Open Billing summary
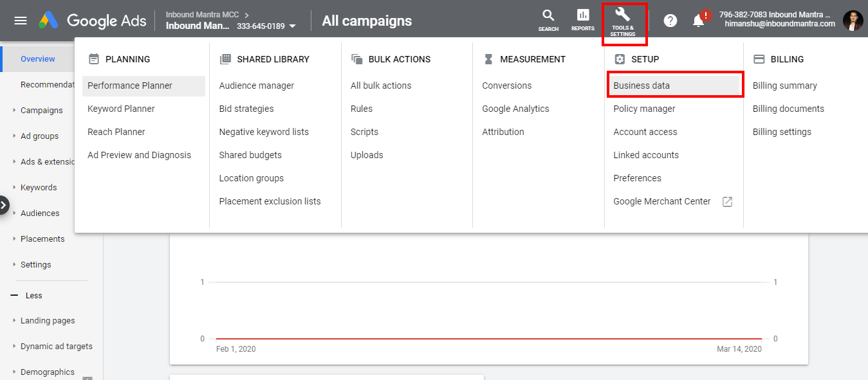Screen dimensions: 868x380 click(x=785, y=86)
